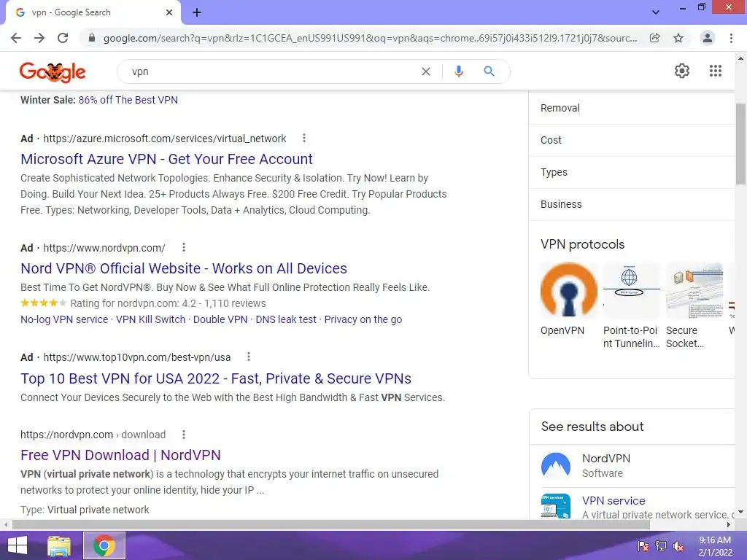Open Google apps grid

coord(716,71)
